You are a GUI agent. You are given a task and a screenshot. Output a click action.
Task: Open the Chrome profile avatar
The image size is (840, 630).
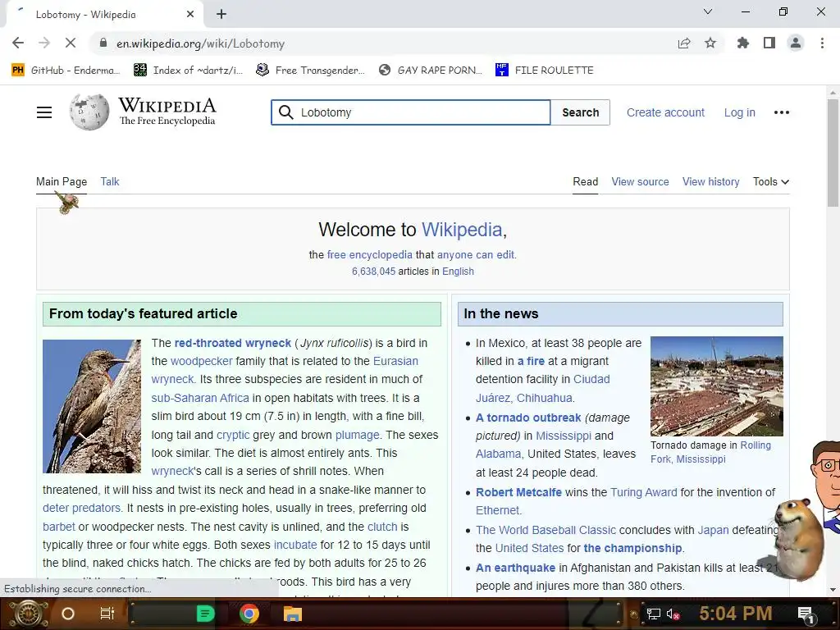tap(796, 43)
